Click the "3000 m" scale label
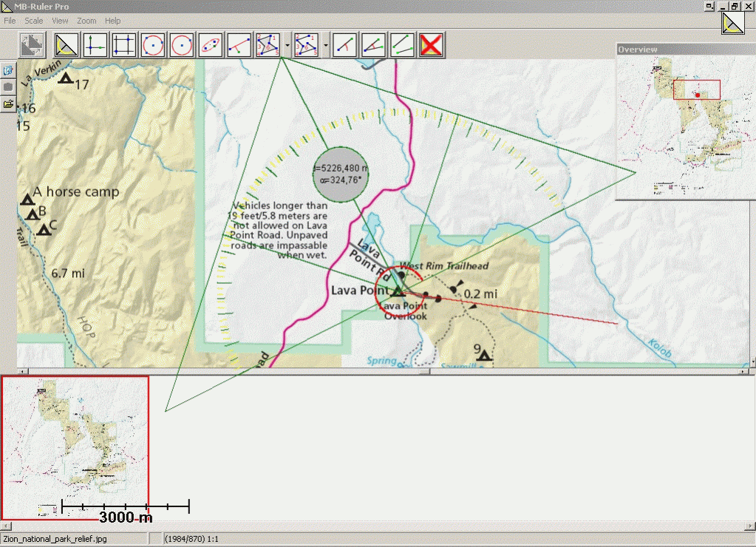The height and width of the screenshot is (547, 756). point(126,517)
